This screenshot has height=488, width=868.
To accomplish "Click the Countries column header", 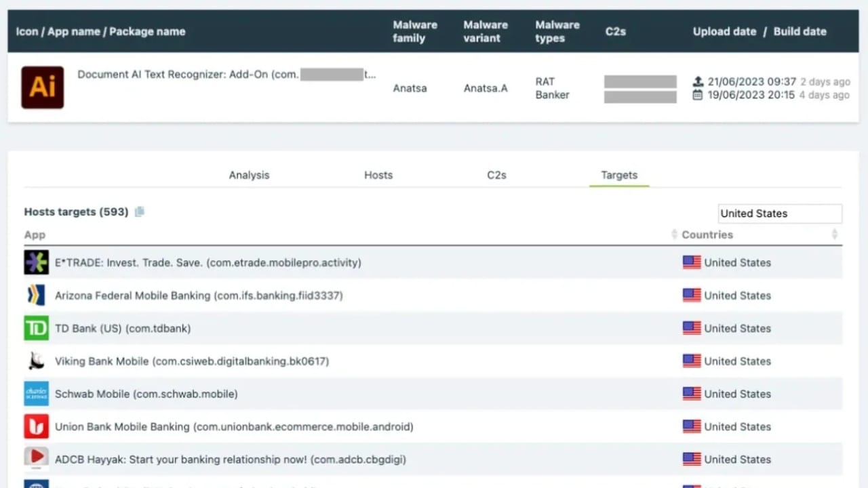I will click(x=707, y=235).
